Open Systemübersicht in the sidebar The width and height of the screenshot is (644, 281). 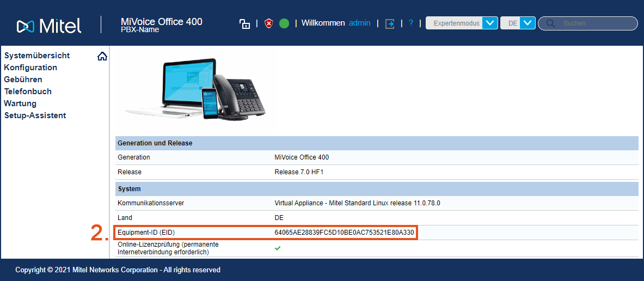(37, 56)
